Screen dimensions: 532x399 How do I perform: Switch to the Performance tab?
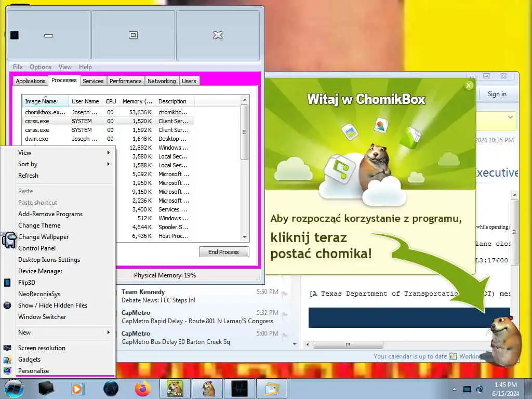(126, 81)
